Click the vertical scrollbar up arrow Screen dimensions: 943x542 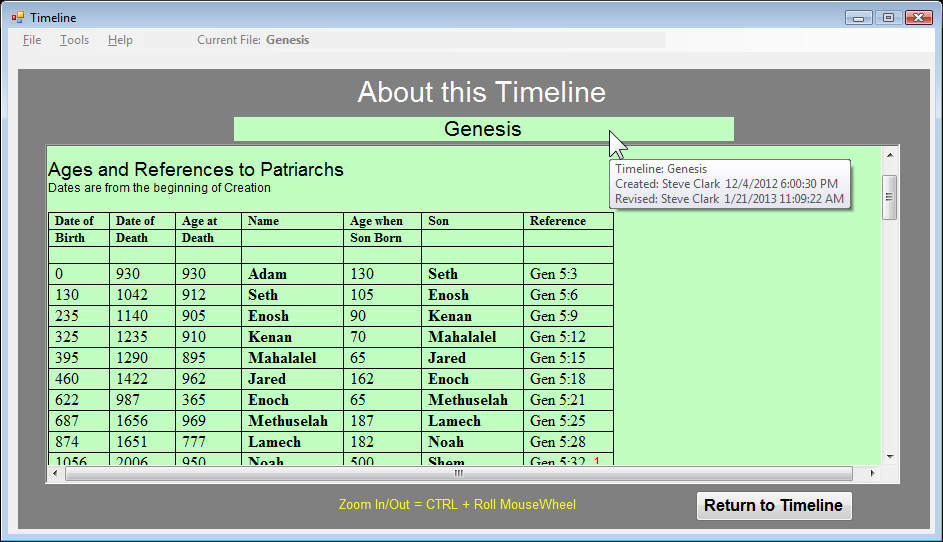889,153
